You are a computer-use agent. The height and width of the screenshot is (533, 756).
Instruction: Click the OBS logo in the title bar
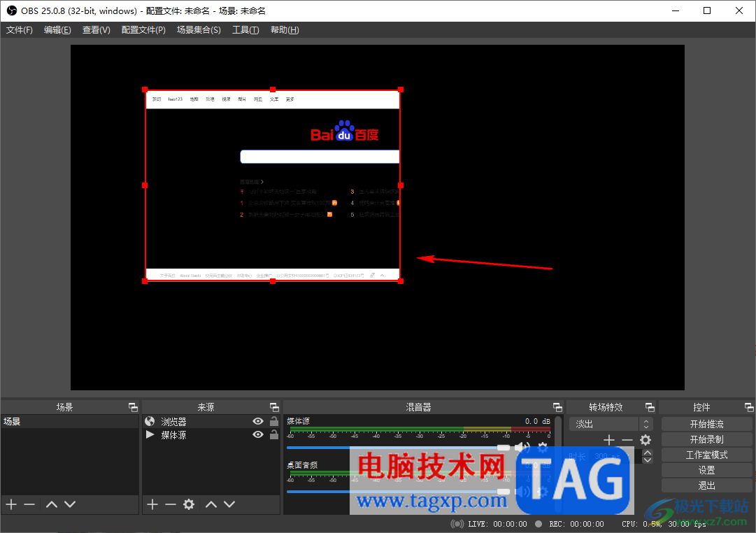12,10
